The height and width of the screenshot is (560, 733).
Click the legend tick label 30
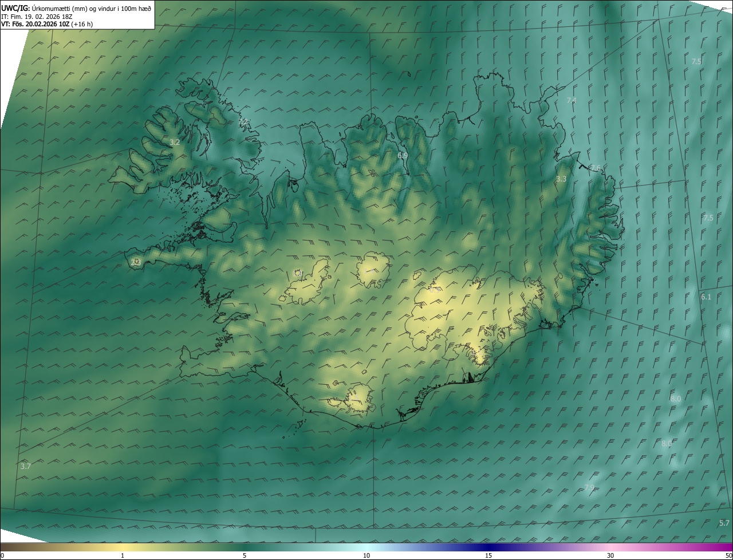tap(610, 555)
